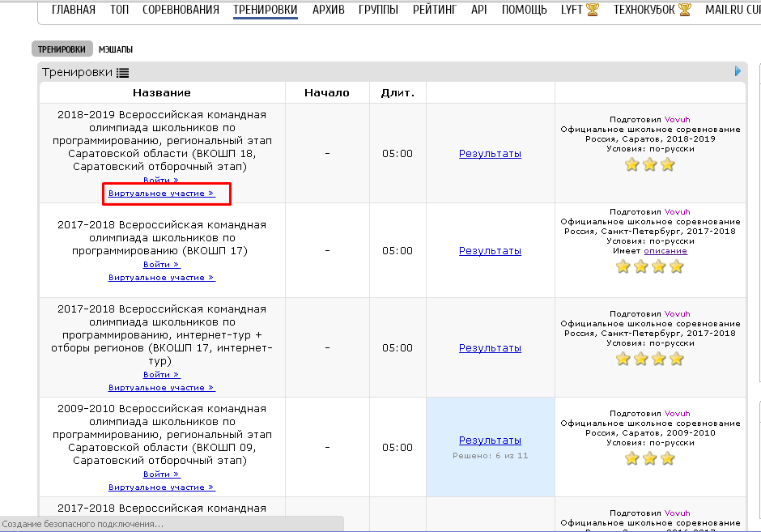Open the ТОП menu item
The width and height of the screenshot is (761, 532).
pos(119,9)
